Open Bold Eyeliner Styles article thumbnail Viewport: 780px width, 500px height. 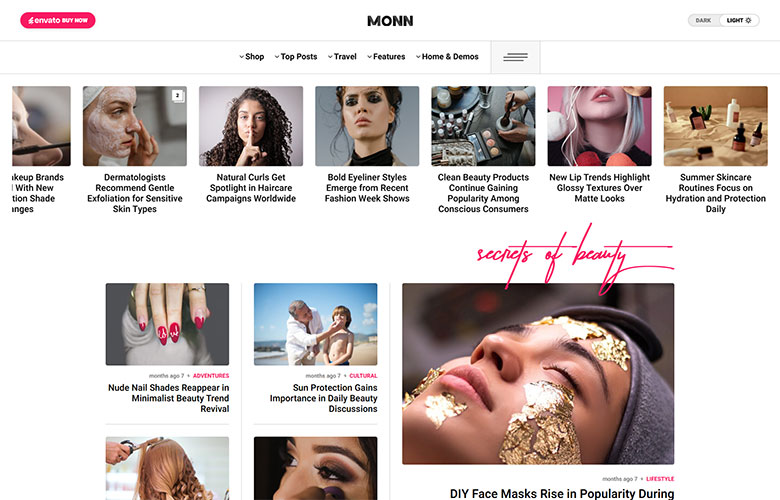367,126
